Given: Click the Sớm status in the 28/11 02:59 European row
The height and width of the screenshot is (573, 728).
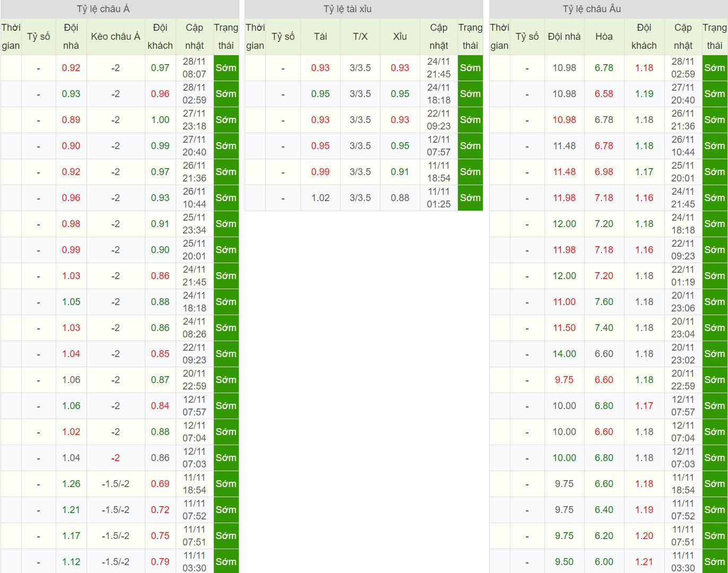Looking at the screenshot, I should click(715, 68).
